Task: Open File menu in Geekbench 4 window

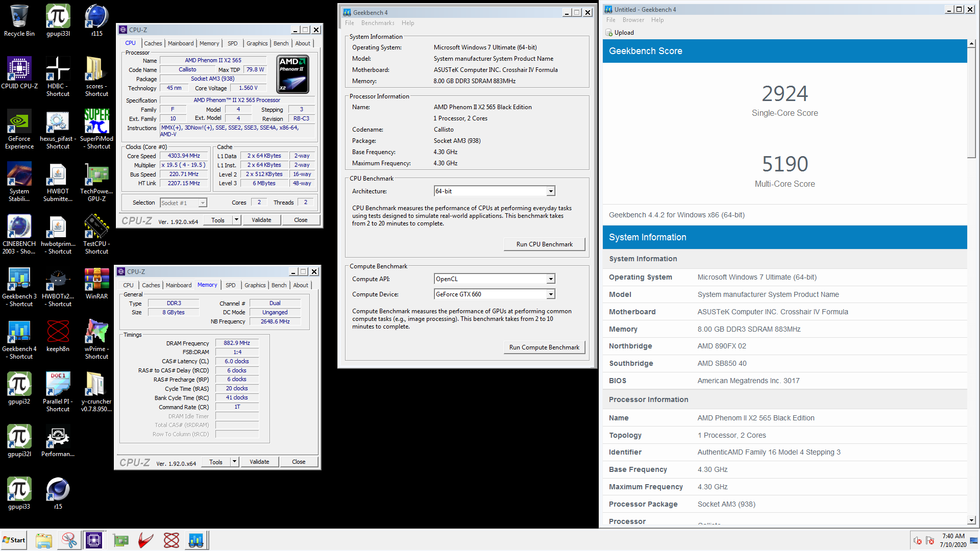Action: tap(349, 23)
